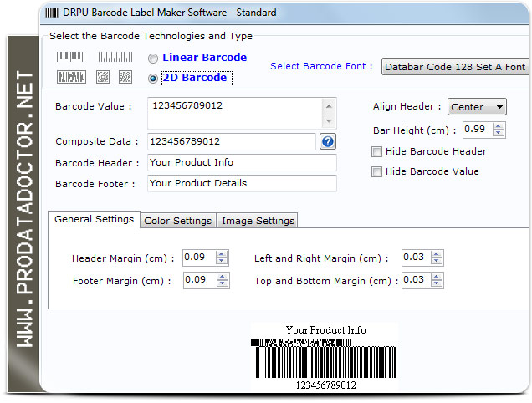The width and height of the screenshot is (532, 403).
Task: Open the Align Header Center dropdown
Action: click(x=477, y=107)
